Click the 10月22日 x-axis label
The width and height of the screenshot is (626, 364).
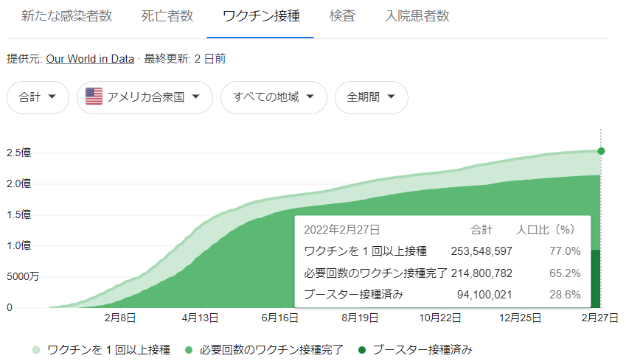tap(440, 318)
